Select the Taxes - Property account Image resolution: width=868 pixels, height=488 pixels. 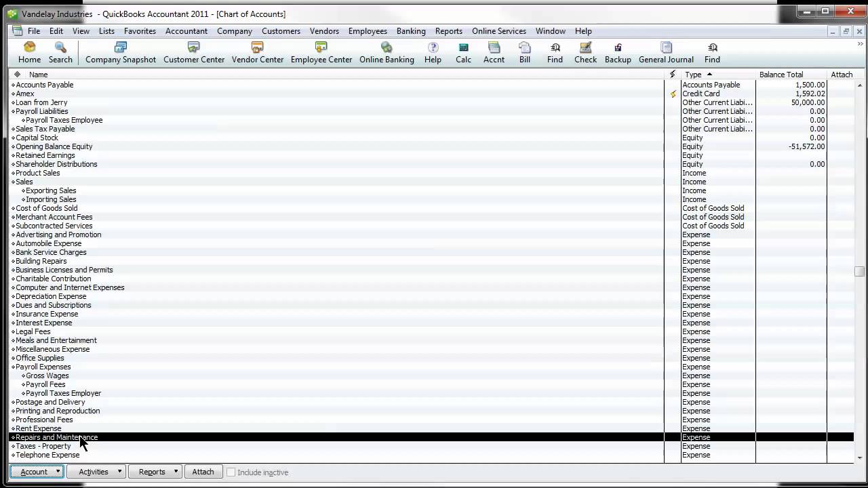click(x=431, y=446)
